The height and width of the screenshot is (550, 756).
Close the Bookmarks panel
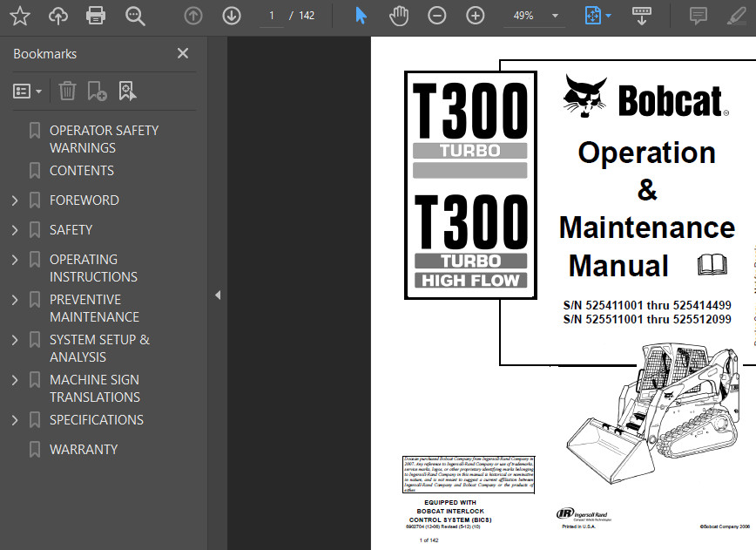click(183, 53)
